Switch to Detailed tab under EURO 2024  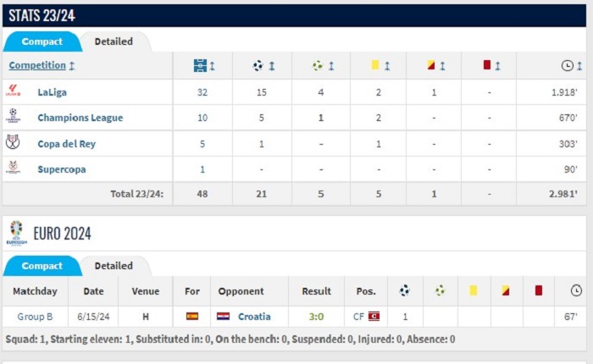coord(114,266)
